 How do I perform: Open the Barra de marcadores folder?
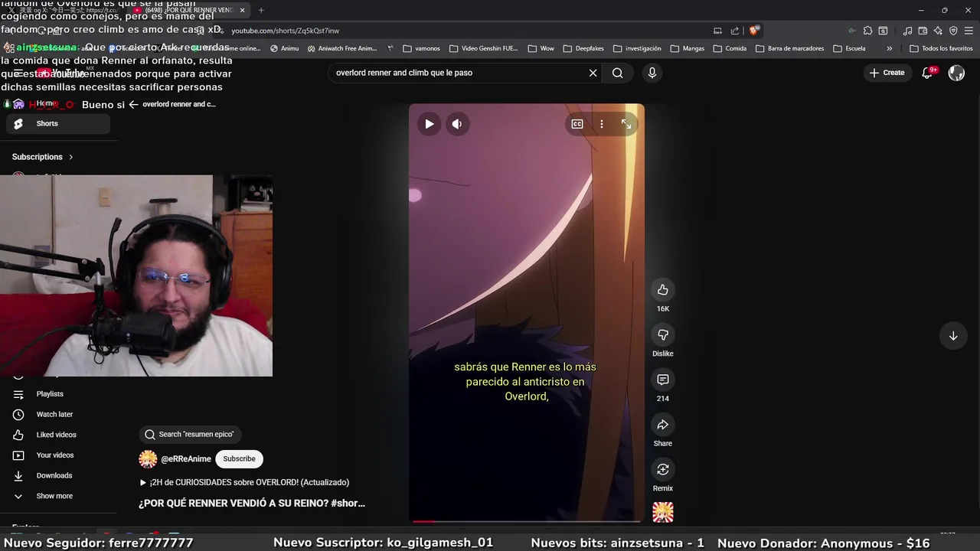click(790, 48)
